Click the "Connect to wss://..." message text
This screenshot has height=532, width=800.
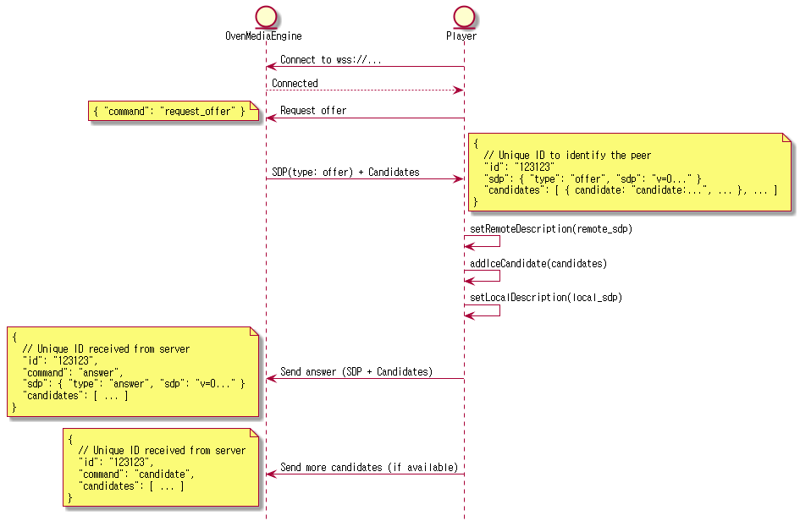[x=330, y=60]
